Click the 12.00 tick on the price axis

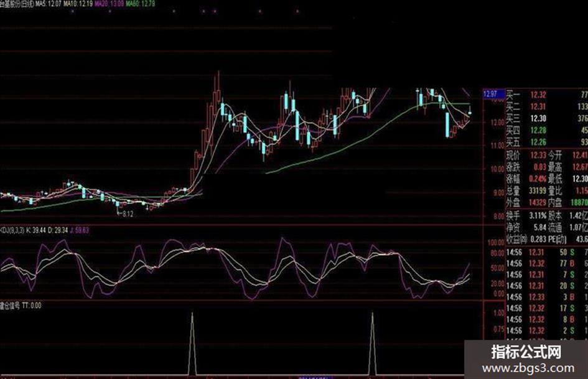(497, 123)
